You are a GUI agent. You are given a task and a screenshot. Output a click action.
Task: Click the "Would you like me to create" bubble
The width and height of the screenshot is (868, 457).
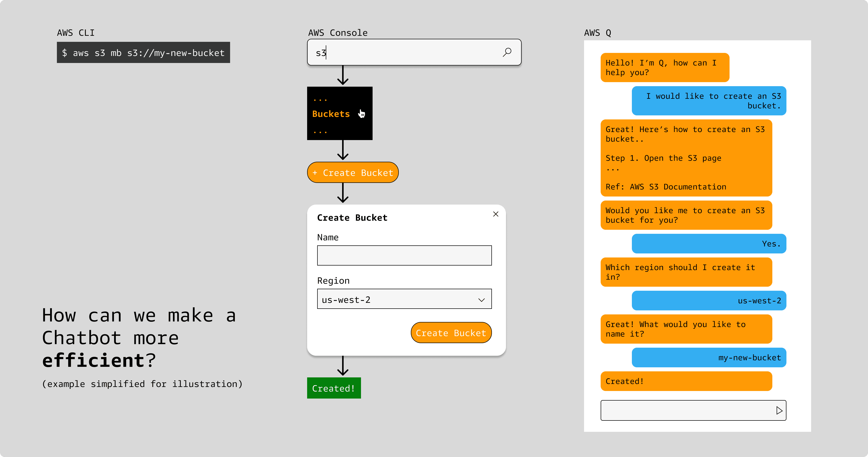point(686,215)
